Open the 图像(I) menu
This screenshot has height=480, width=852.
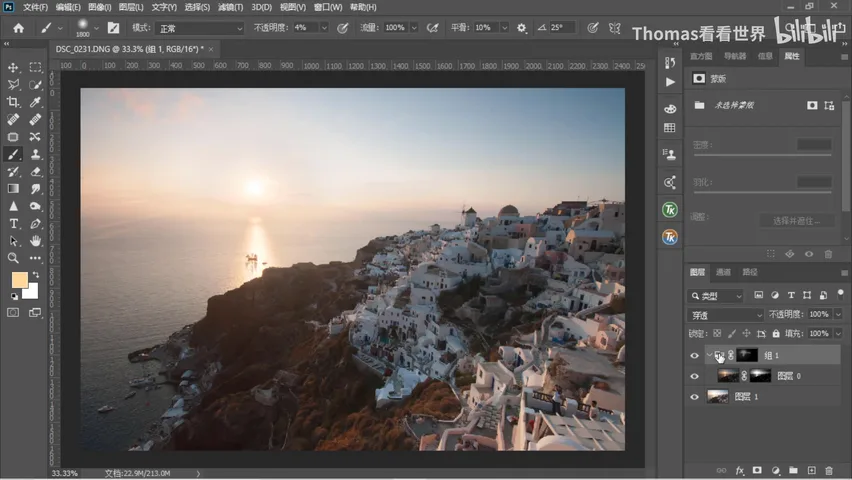click(99, 7)
